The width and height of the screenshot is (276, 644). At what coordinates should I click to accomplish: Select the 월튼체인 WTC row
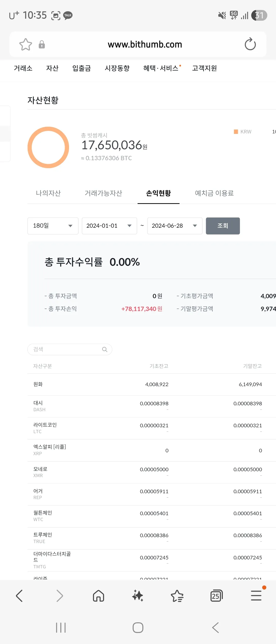pyautogui.click(x=152, y=516)
